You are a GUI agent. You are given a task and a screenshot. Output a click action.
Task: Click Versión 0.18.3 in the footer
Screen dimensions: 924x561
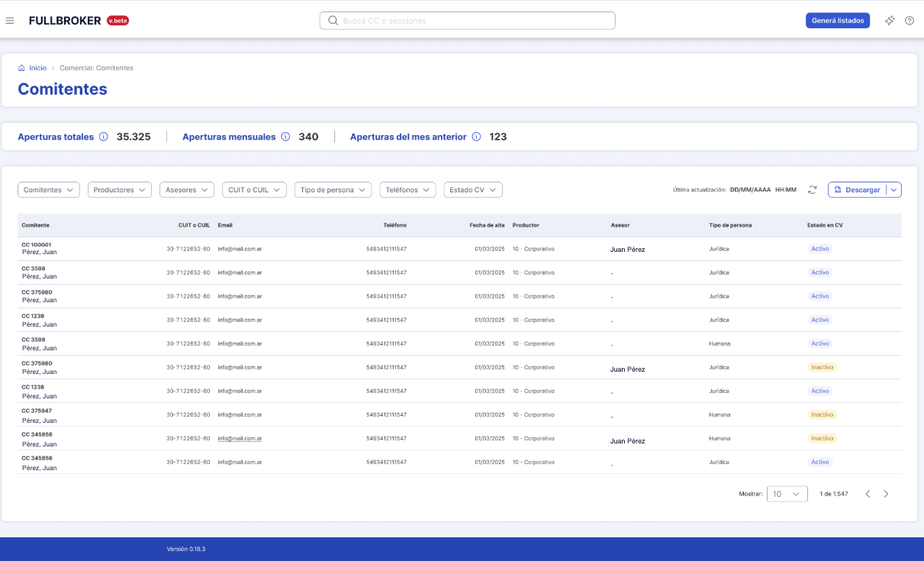[x=186, y=549]
